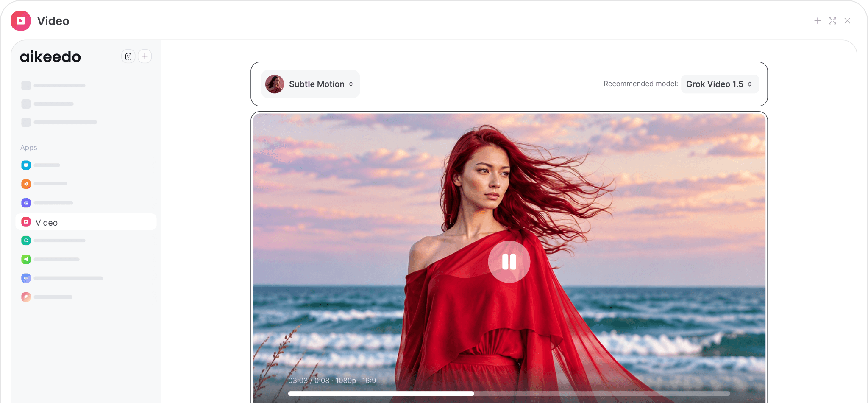Open the green speaker app icon
The width and height of the screenshot is (868, 403).
[x=26, y=259]
